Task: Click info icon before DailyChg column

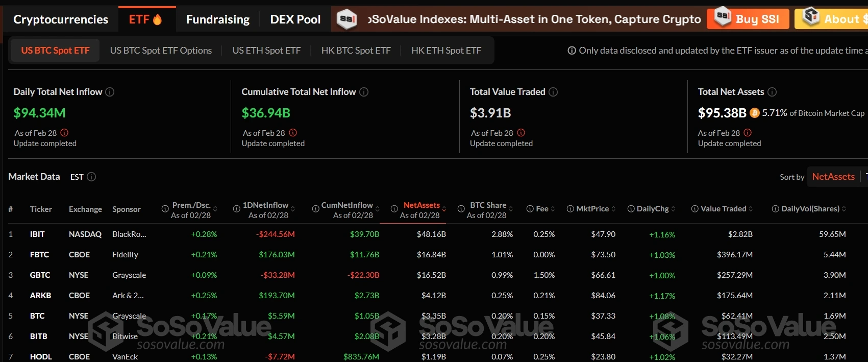Action: [x=631, y=209]
